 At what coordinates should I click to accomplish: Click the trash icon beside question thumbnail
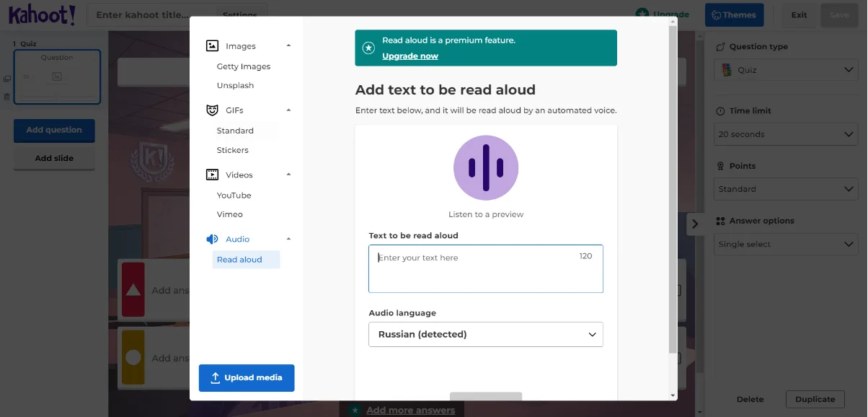click(6, 96)
